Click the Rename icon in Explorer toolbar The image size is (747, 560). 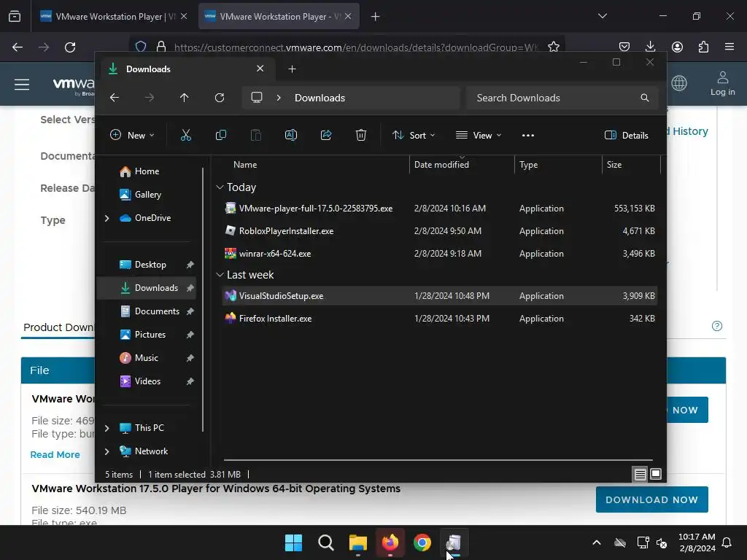(290, 135)
